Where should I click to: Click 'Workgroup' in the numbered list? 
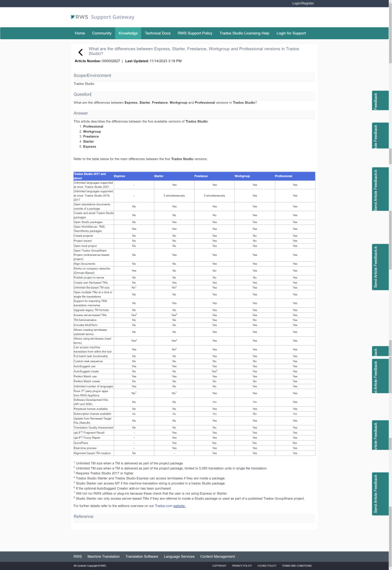click(x=92, y=131)
